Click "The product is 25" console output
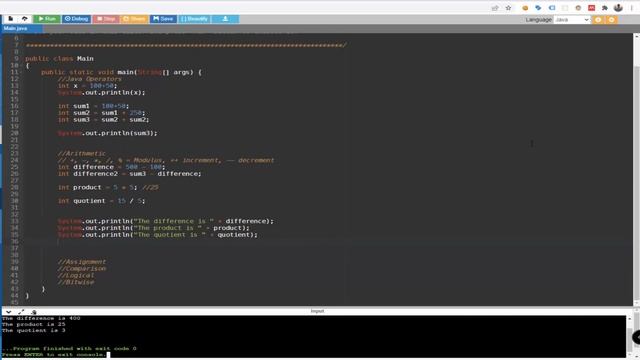Screen dimensions: 640x360 (33, 324)
